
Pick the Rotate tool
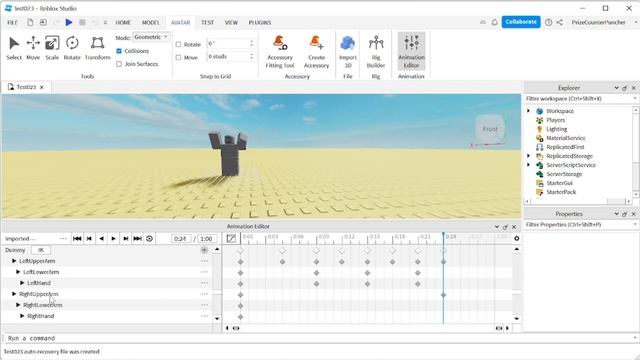coord(72,48)
